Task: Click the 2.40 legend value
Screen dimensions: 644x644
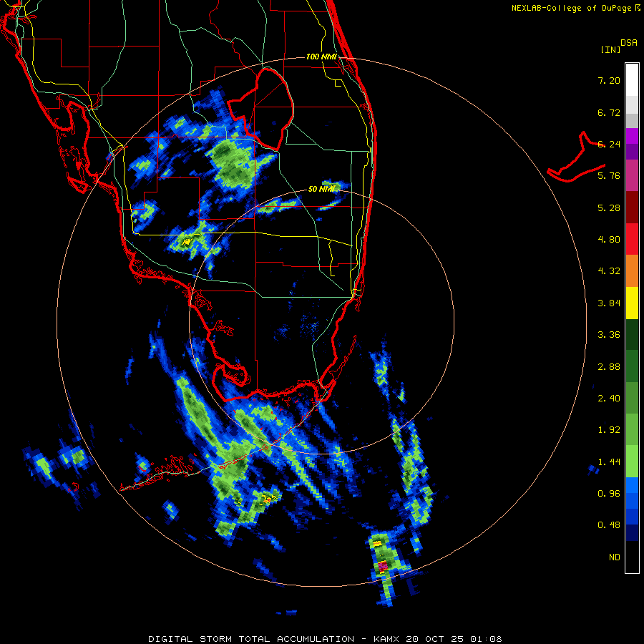Action: click(609, 399)
